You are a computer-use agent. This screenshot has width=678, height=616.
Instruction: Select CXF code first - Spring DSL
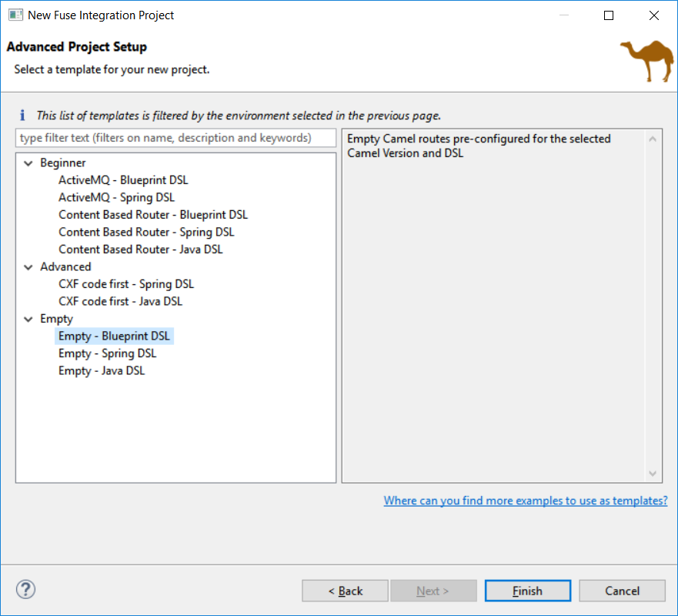pyautogui.click(x=126, y=284)
